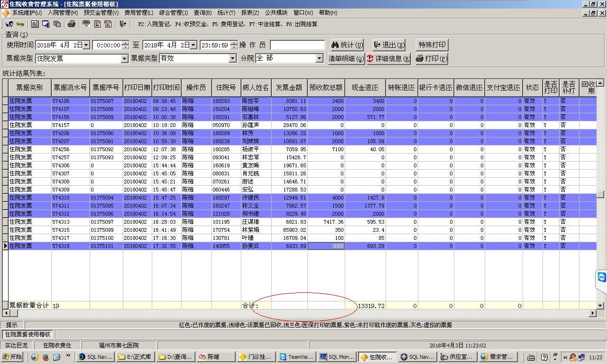Switch to the TeamViewer taskbar window
The width and height of the screenshot is (607, 364).
pyautogui.click(x=296, y=357)
